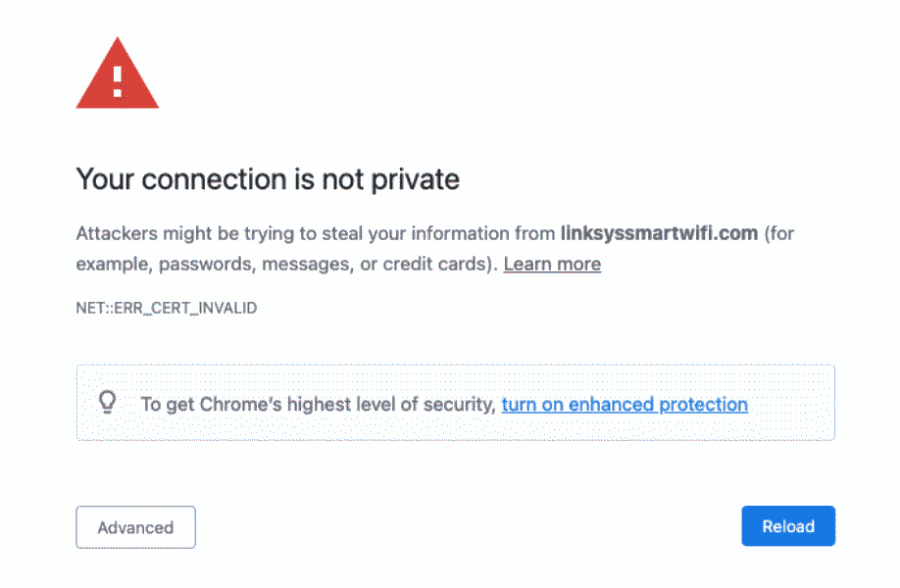Image resolution: width=900 pixels, height=588 pixels.
Task: Click the white exclamation mark inside the triangle
Action: coord(118,80)
